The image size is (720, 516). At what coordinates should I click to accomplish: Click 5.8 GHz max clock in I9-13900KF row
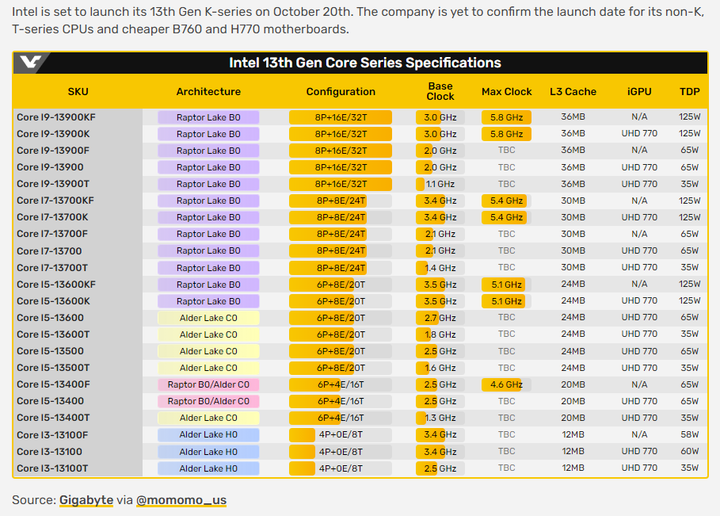click(506, 117)
